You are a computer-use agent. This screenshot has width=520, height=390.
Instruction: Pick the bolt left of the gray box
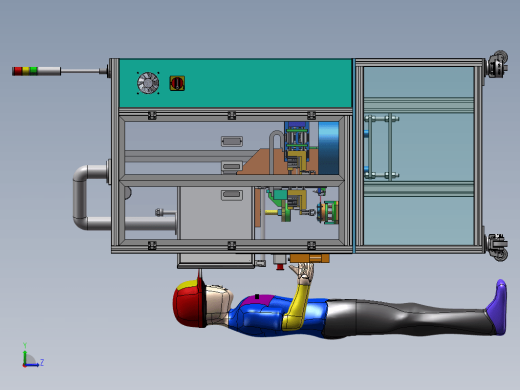160,212
